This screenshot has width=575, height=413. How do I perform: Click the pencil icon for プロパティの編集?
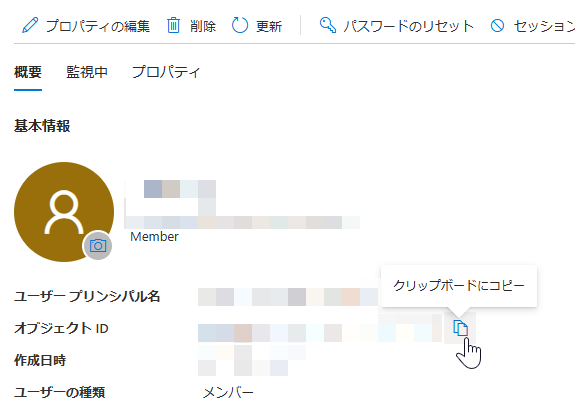(x=30, y=26)
